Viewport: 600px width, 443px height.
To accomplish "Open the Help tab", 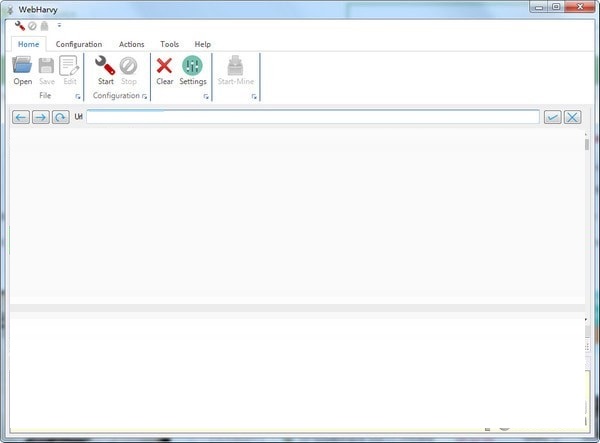I will pyautogui.click(x=202, y=44).
